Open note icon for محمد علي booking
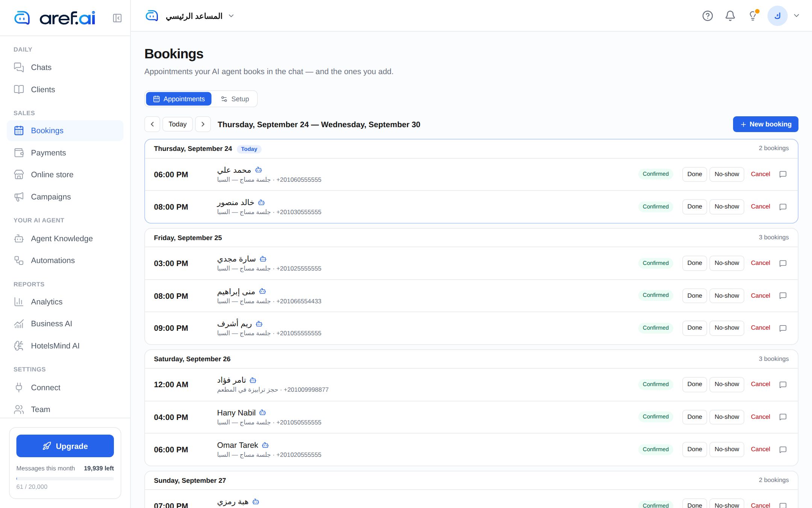Screen dimensions: 812x508 (783, 174)
